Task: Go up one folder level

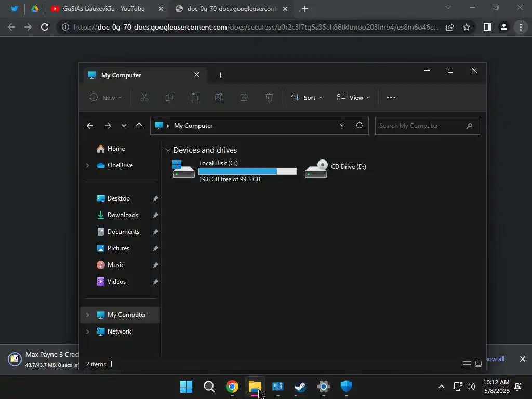Action: [139, 126]
